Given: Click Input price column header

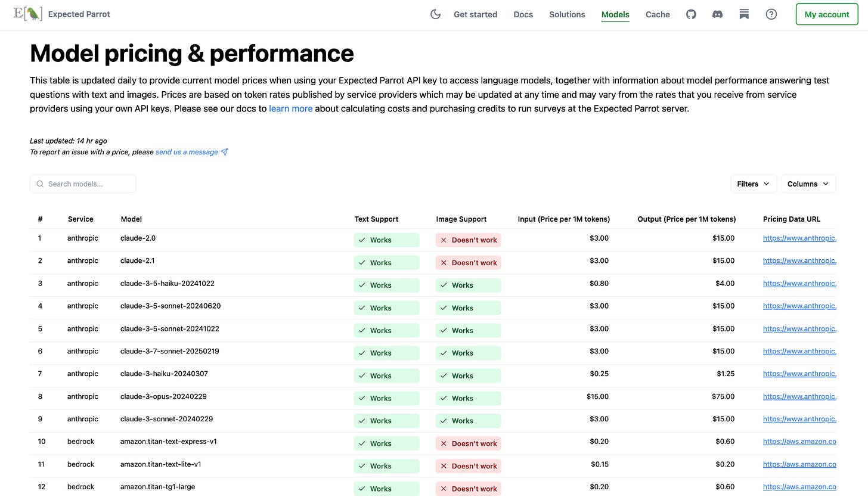Looking at the screenshot, I should pos(564,219).
